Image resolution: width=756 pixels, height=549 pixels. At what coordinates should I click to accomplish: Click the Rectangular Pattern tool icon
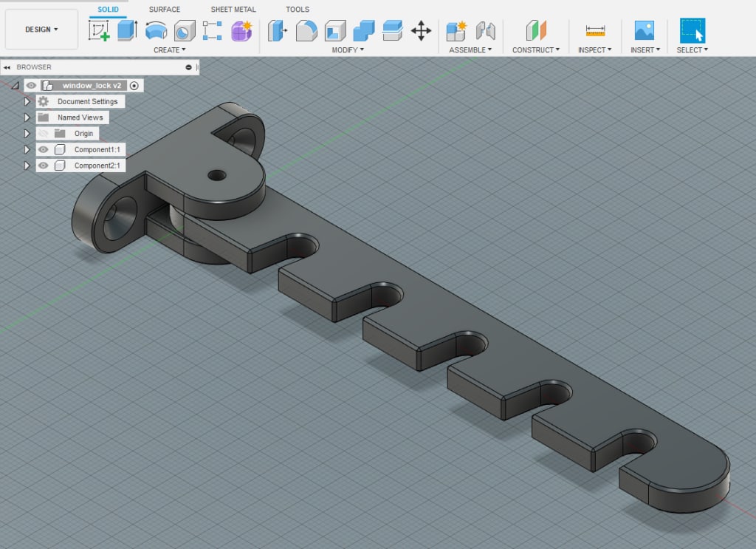[x=212, y=30]
